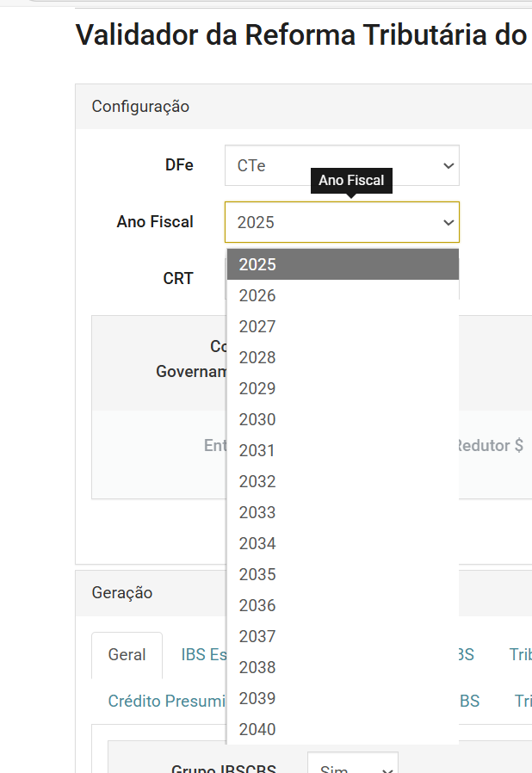Select 2031 from the dropdown list
Viewport: 532px width, 773px height.
click(x=343, y=450)
